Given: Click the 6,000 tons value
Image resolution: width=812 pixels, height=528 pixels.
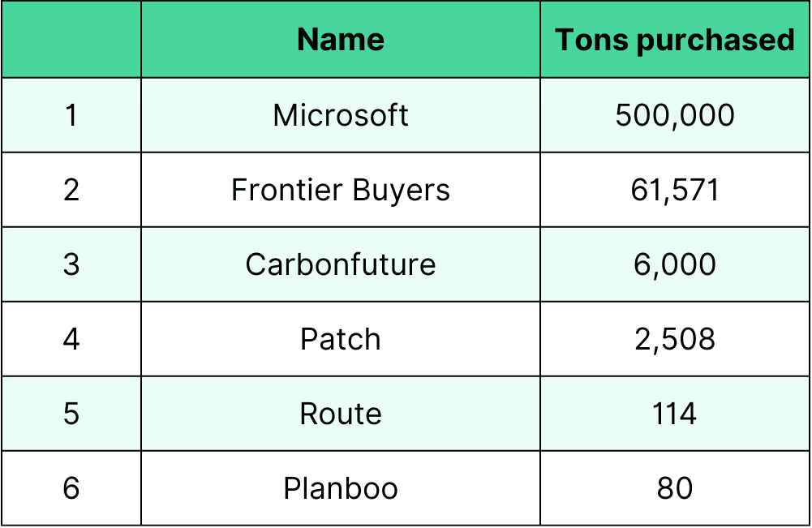Looking at the screenshot, I should point(675,264).
